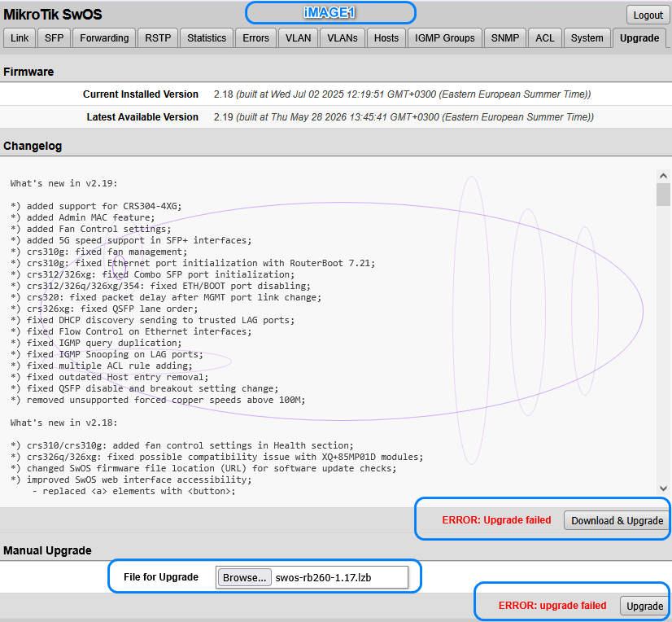This screenshot has width=672, height=622.
Task: Show the Hosts tab
Action: [386, 38]
